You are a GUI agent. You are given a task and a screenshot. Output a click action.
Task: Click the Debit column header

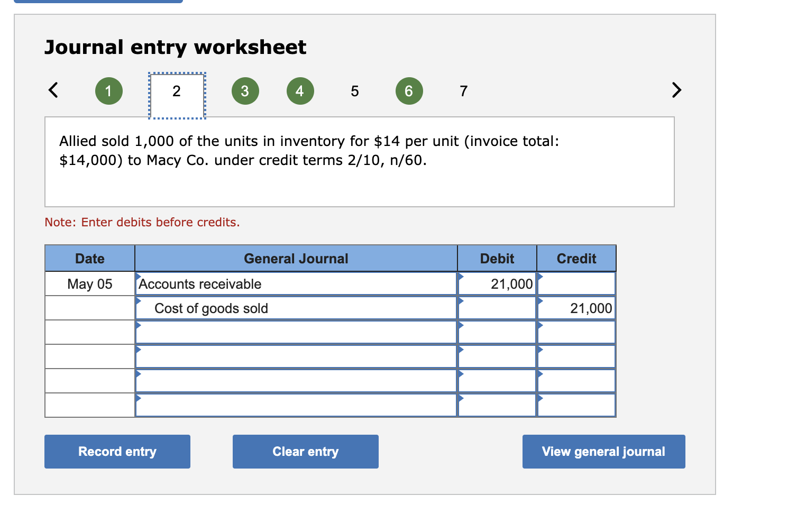coord(497,259)
